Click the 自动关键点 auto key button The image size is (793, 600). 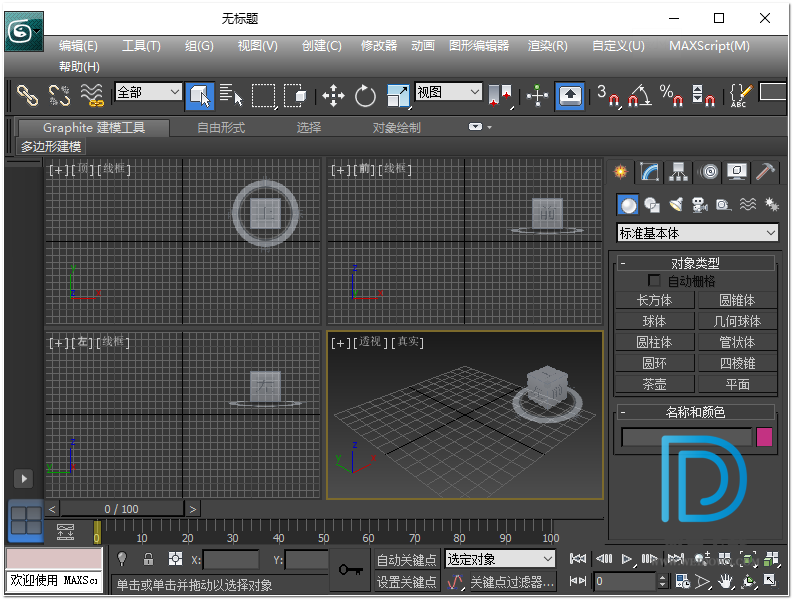[407, 560]
